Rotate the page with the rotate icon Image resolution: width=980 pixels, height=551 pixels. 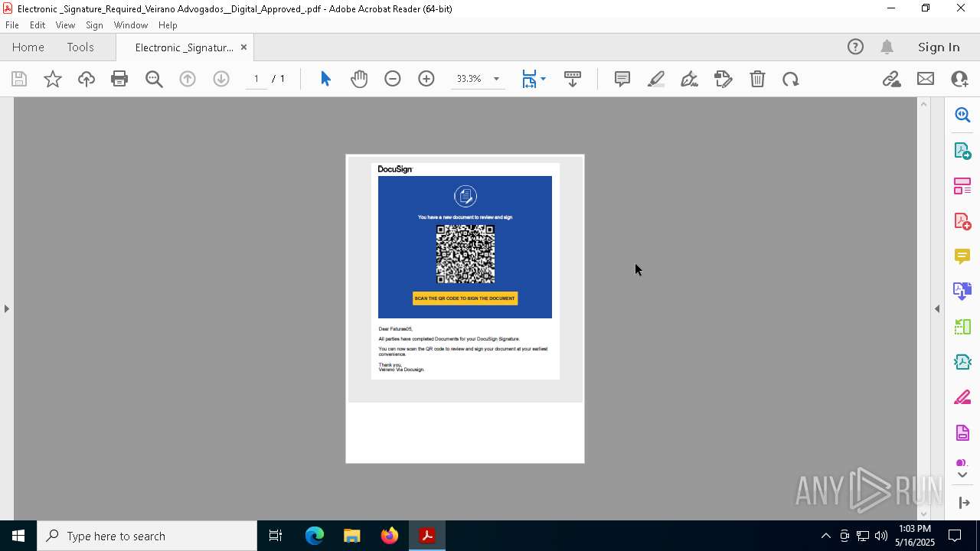coord(791,79)
